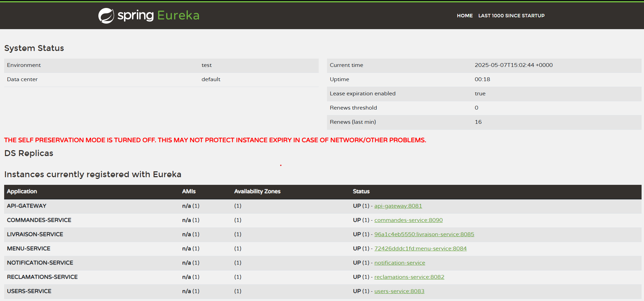644x301 pixels.
Task: Click the Spring Eureka logo
Action: tap(149, 16)
